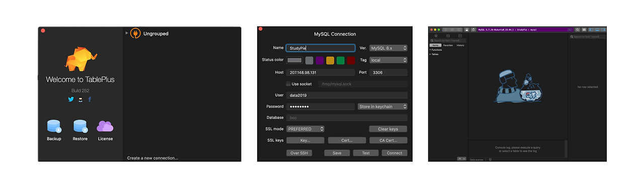Click Create a new connection link

coord(152,158)
